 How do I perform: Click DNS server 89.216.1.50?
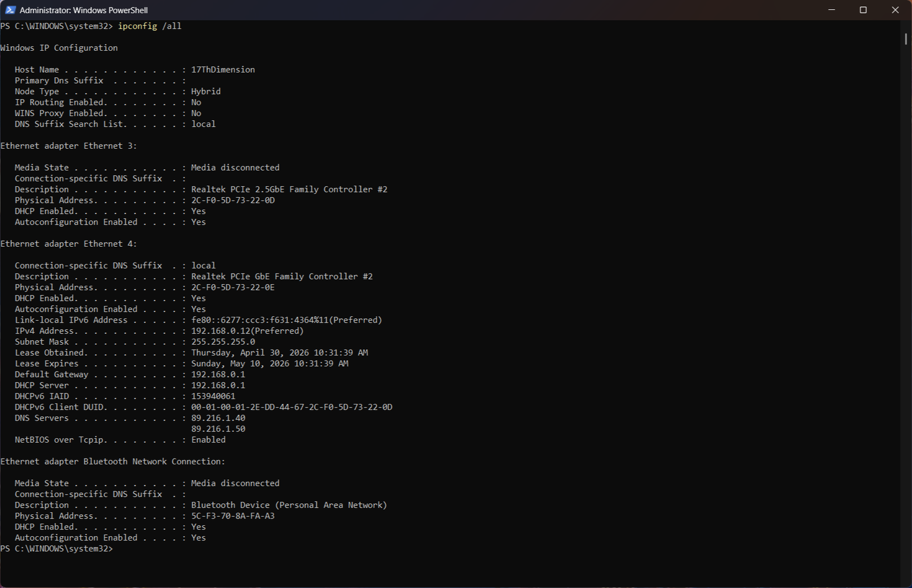pyautogui.click(x=218, y=428)
